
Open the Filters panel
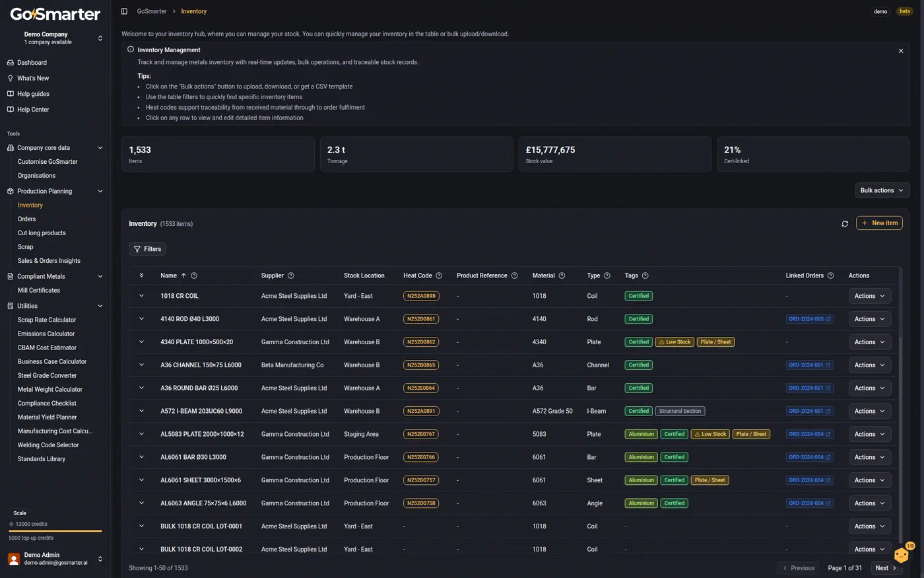[147, 249]
